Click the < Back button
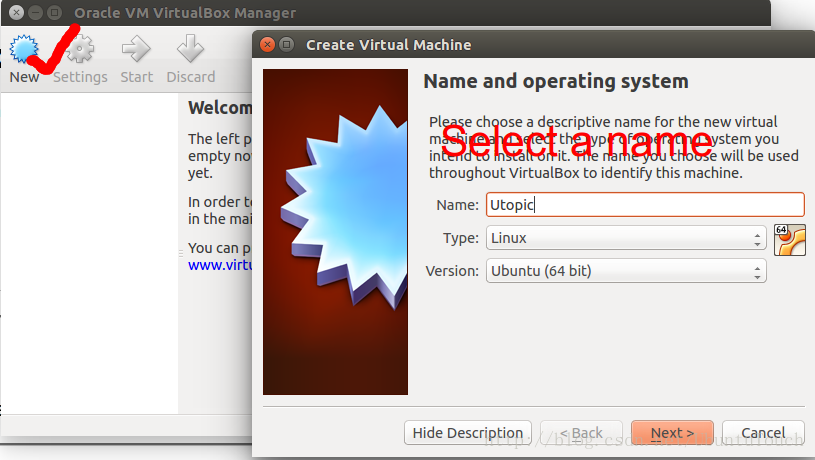 point(581,432)
